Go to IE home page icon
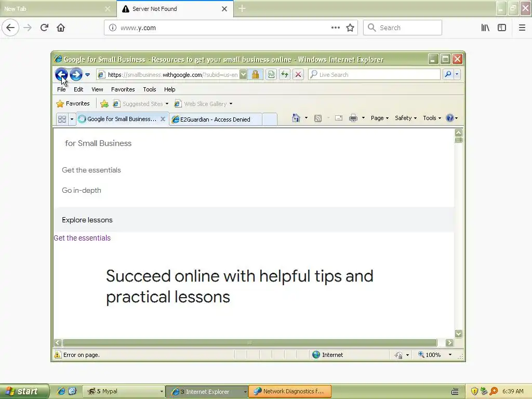The height and width of the screenshot is (399, 532). [296, 118]
